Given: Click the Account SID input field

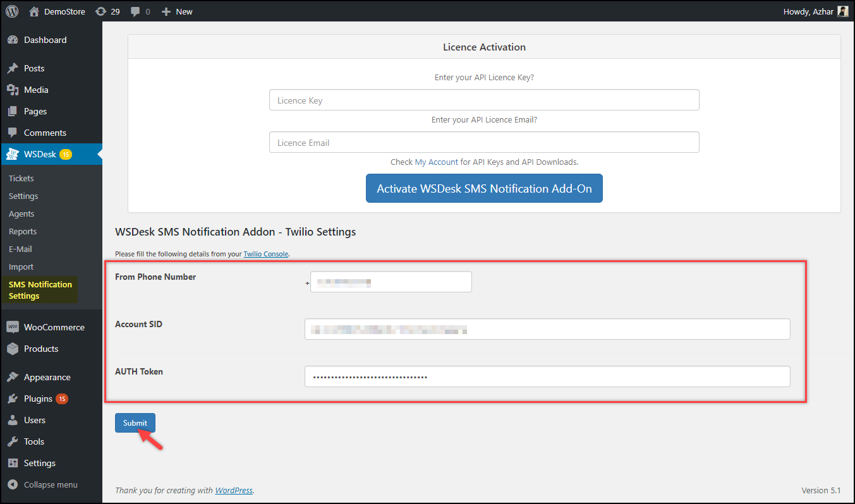Looking at the screenshot, I should [547, 329].
